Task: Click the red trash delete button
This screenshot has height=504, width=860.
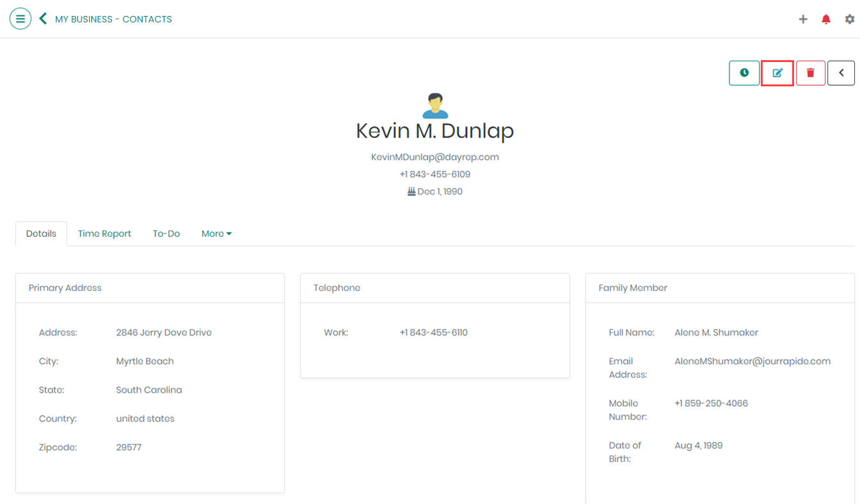Action: (811, 73)
